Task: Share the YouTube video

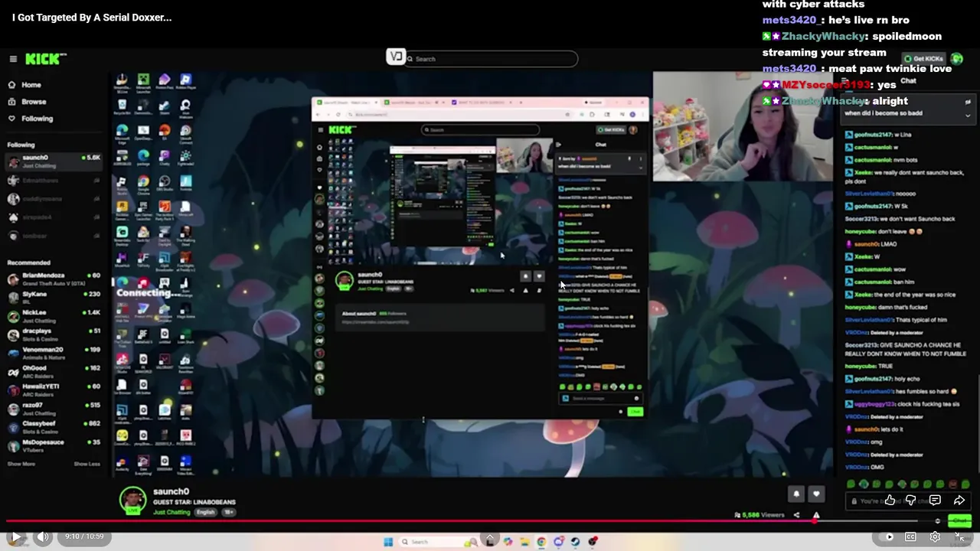Action: (x=959, y=500)
